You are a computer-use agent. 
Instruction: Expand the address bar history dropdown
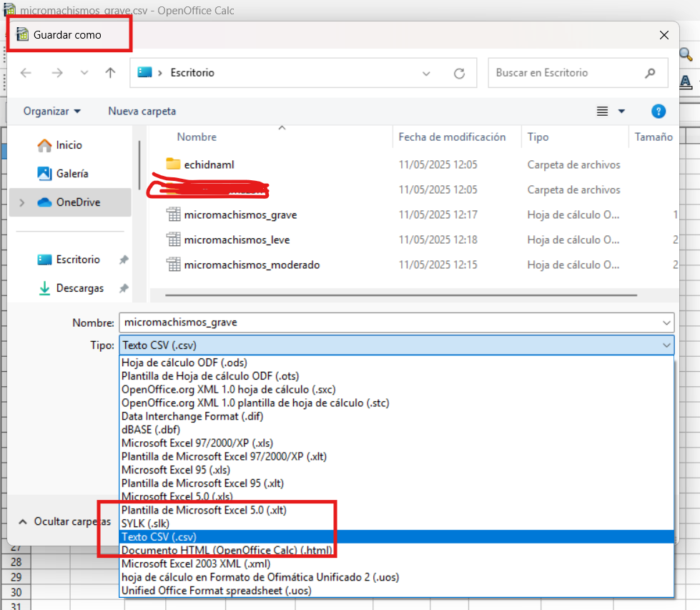point(426,73)
